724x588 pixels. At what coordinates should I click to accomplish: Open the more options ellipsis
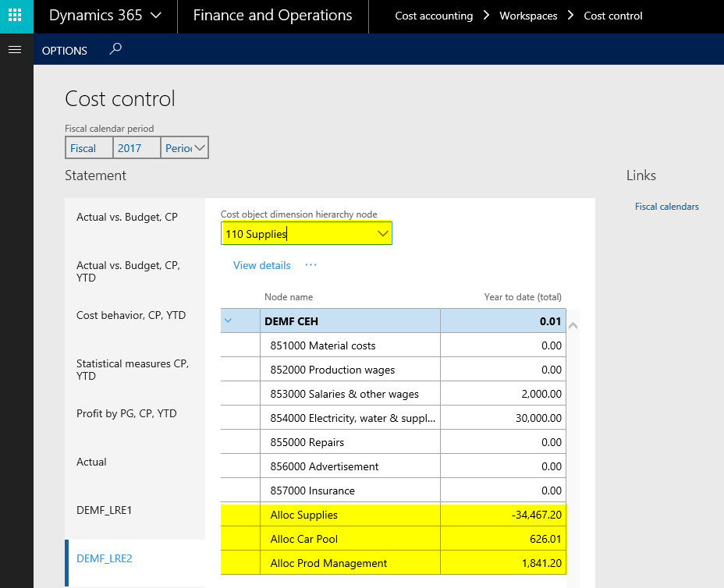point(311,265)
